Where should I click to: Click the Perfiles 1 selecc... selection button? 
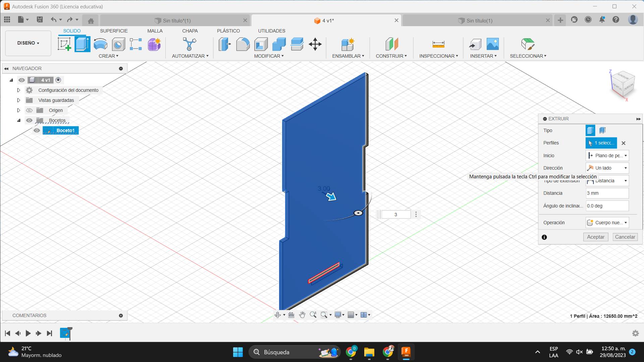click(x=601, y=143)
